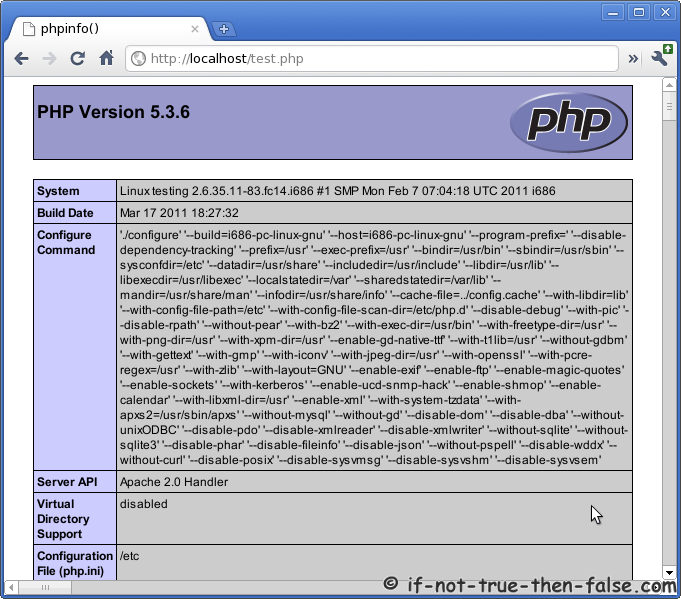The height and width of the screenshot is (599, 681).
Task: Maximize the browser window
Action: click(x=639, y=12)
